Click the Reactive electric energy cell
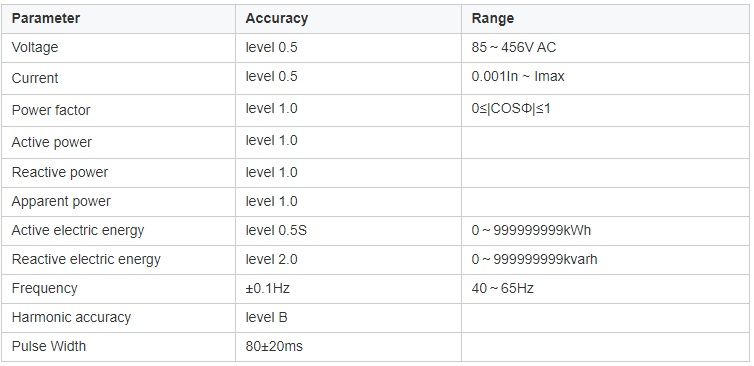The height and width of the screenshot is (366, 754). coord(118,260)
